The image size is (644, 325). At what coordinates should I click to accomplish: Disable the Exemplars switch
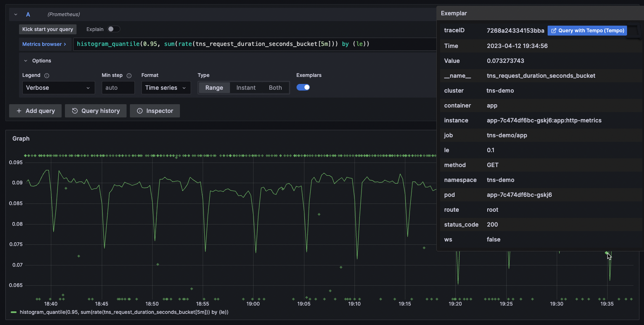(303, 87)
